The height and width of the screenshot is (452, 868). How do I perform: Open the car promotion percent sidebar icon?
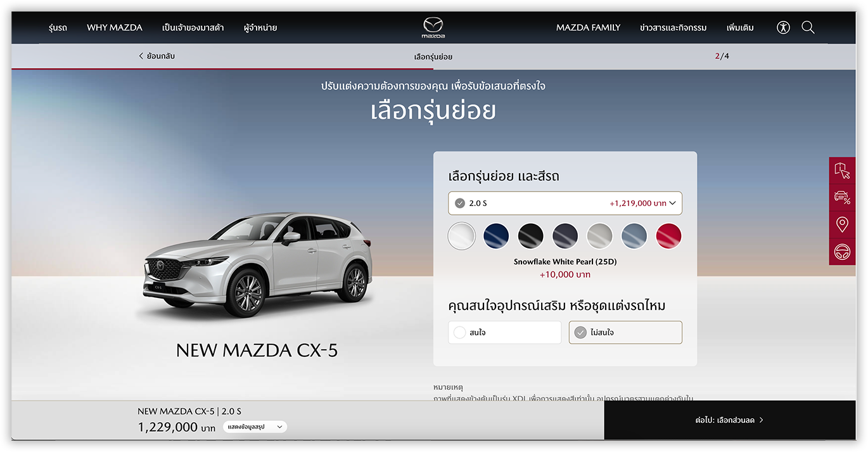pos(842,197)
